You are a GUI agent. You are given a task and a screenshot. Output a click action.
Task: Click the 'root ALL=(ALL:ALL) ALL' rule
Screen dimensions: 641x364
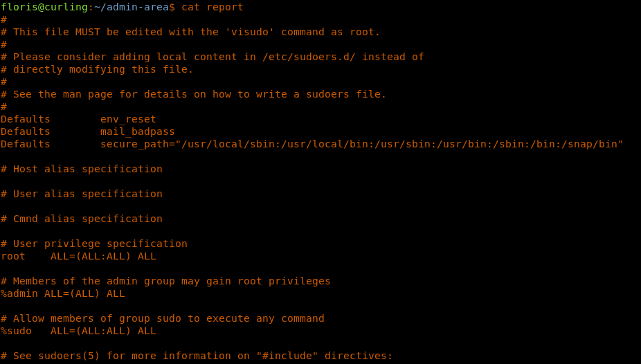78,256
